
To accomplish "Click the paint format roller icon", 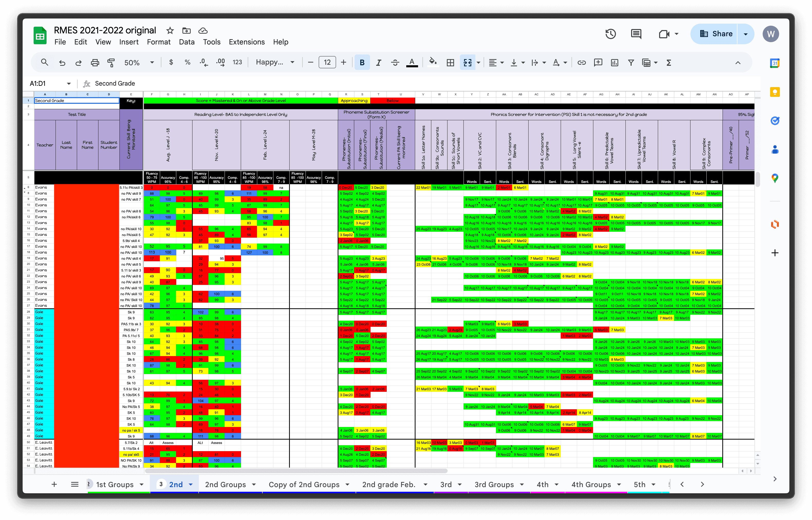I will (111, 62).
